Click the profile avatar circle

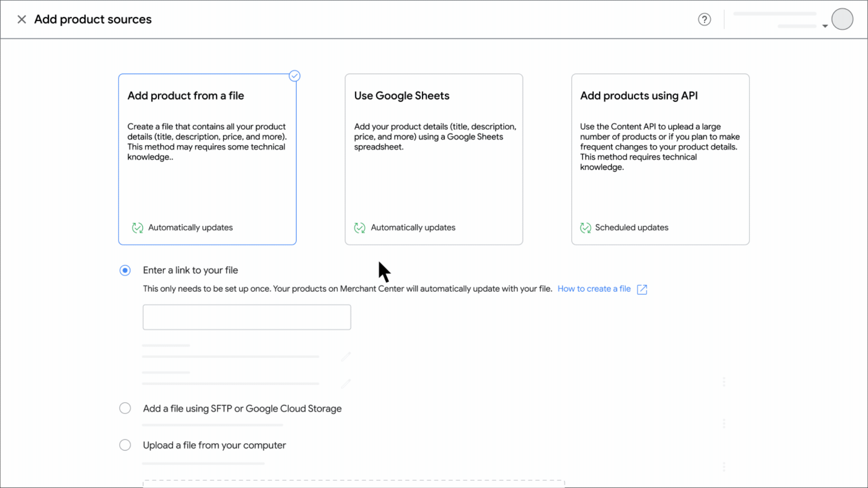(842, 19)
